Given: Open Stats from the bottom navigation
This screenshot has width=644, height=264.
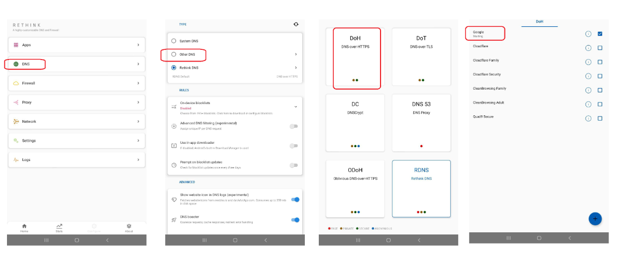Looking at the screenshot, I should pyautogui.click(x=59, y=228).
